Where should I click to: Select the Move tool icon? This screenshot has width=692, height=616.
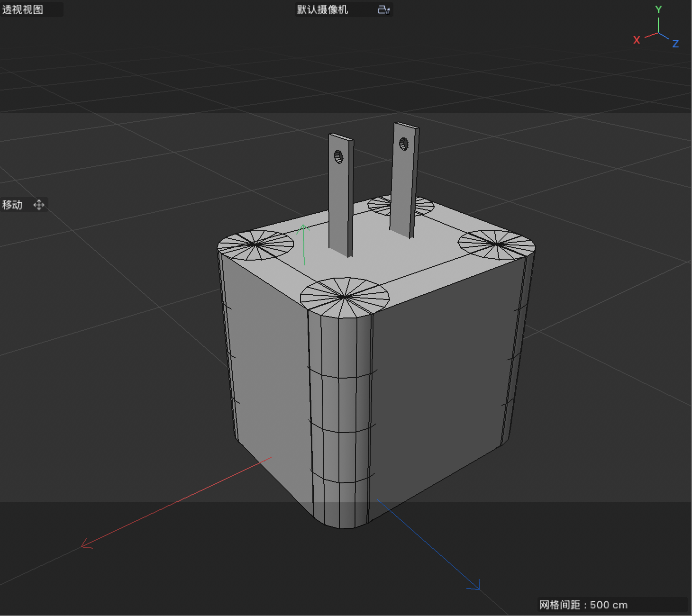coord(39,204)
